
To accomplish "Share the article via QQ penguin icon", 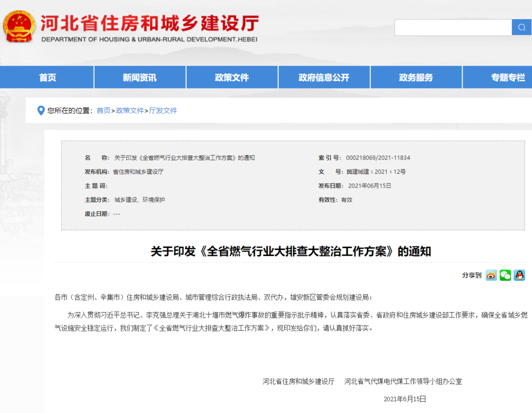I will pos(519,275).
